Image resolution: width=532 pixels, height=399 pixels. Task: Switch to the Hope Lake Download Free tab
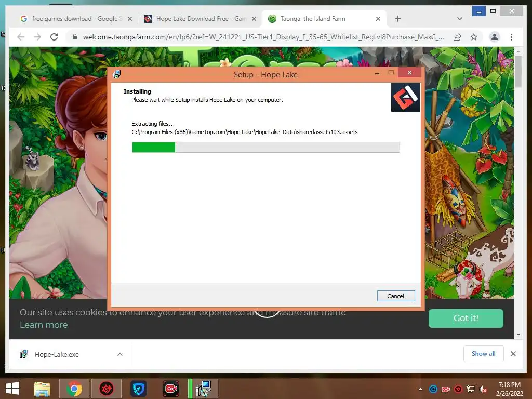(x=200, y=19)
